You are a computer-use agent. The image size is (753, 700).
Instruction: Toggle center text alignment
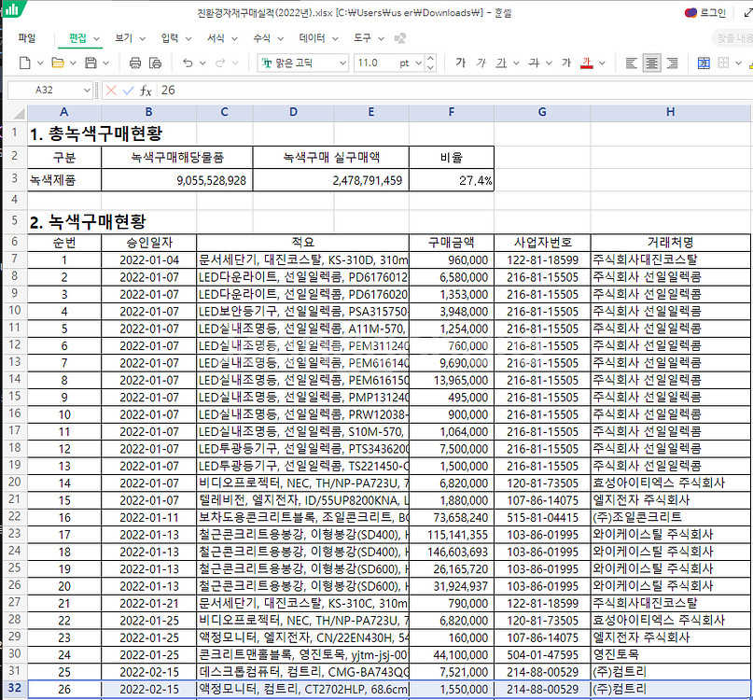click(x=651, y=63)
